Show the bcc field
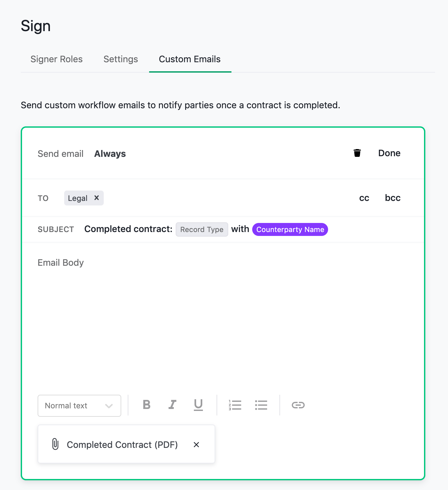Image resolution: width=448 pixels, height=490 pixels. [392, 198]
